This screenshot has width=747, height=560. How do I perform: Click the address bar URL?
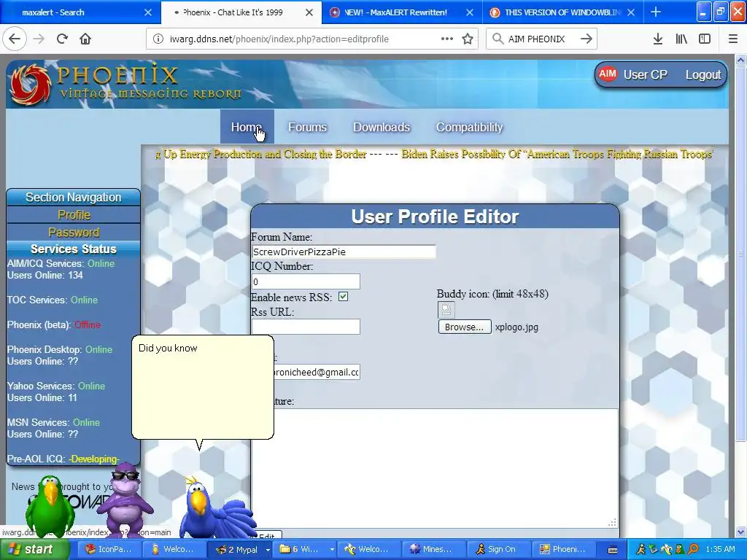(279, 39)
